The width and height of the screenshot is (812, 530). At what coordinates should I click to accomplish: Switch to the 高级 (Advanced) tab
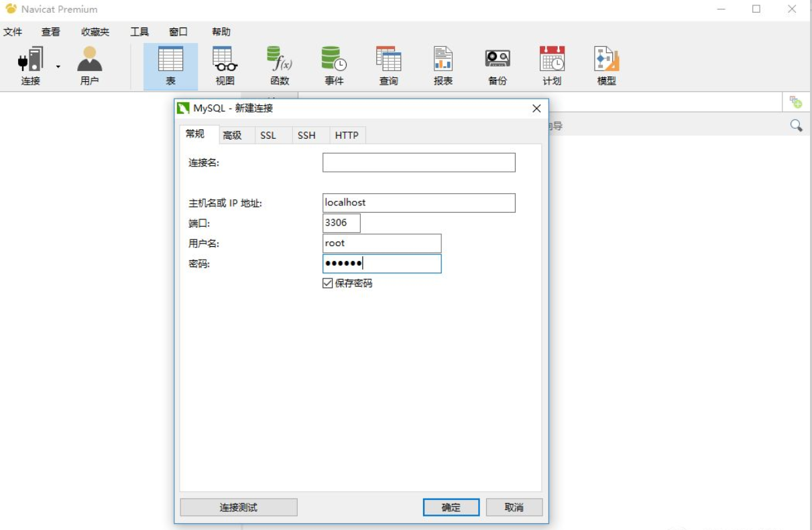point(233,135)
